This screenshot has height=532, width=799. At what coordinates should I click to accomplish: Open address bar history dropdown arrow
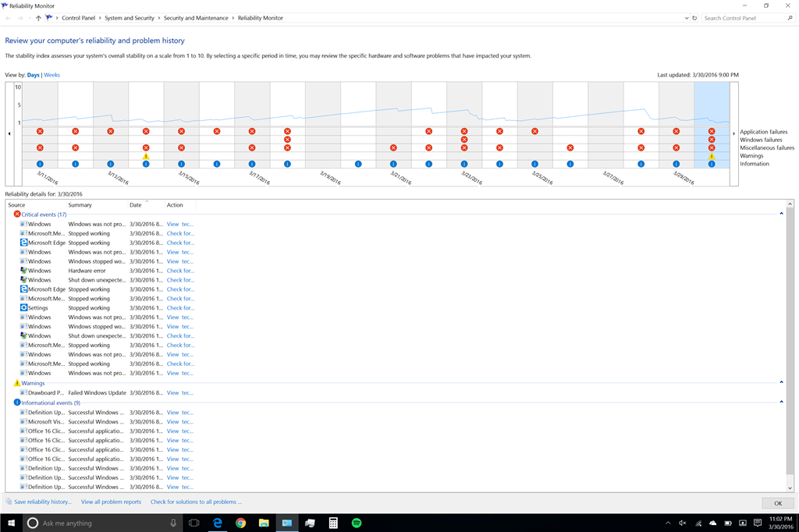point(686,18)
